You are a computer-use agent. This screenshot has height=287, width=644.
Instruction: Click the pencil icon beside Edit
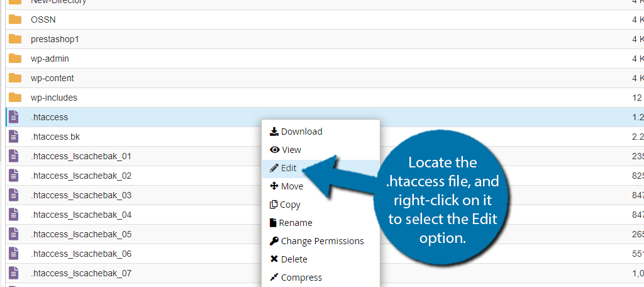(x=274, y=168)
